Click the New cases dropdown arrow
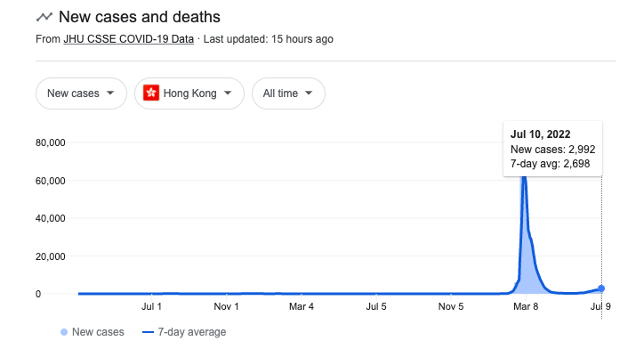This screenshot has width=644, height=349. (110, 93)
